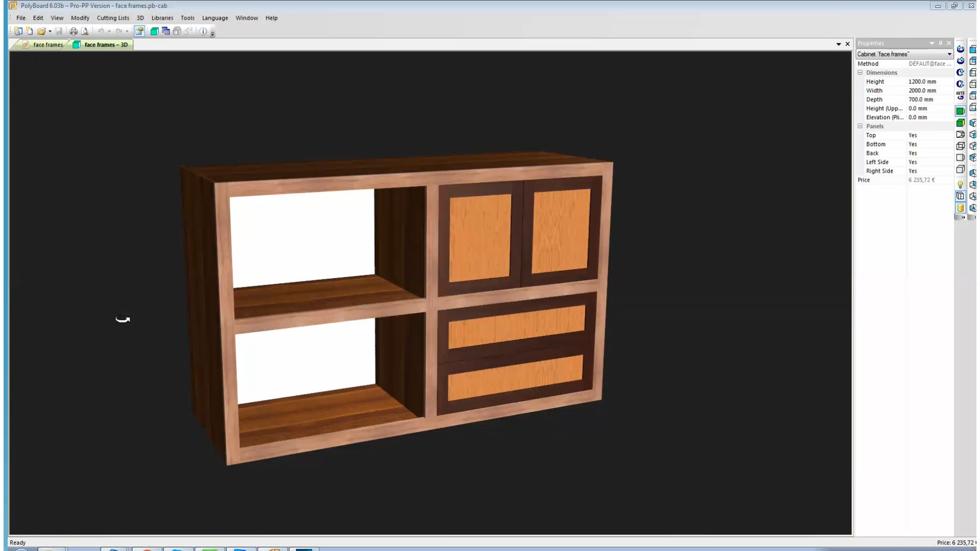Click the Save disk icon
This screenshot has width=980, height=551.
[x=59, y=31]
